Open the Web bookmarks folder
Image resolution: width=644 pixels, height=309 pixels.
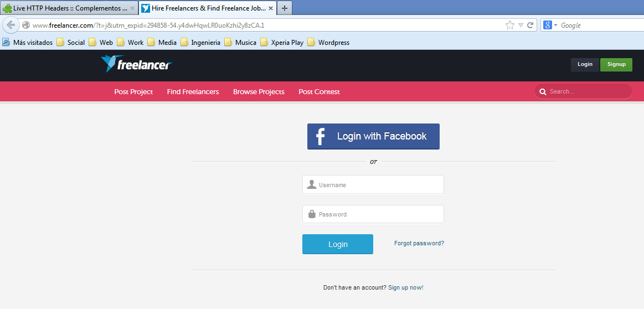point(101,42)
